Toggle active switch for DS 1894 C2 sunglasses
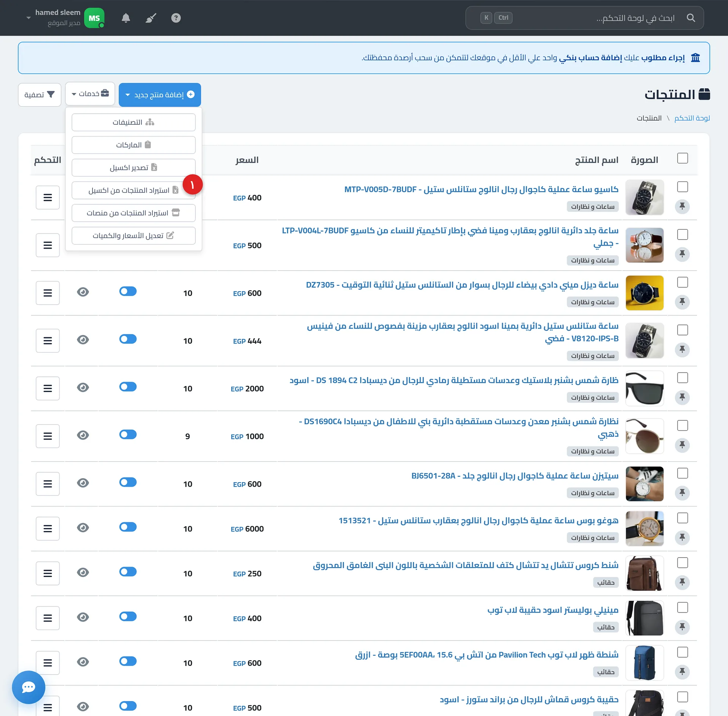 click(128, 387)
